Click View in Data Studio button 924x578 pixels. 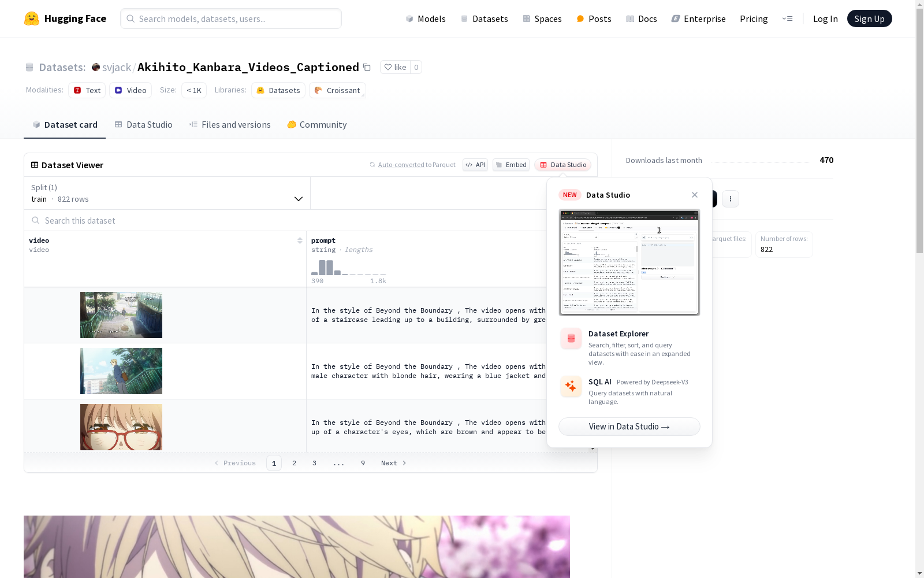tap(629, 427)
